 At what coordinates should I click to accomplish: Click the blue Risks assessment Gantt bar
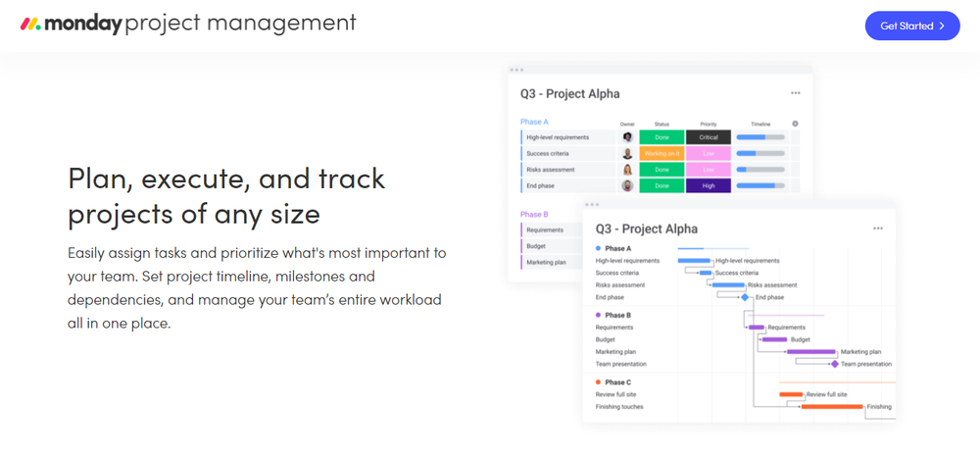pos(729,285)
